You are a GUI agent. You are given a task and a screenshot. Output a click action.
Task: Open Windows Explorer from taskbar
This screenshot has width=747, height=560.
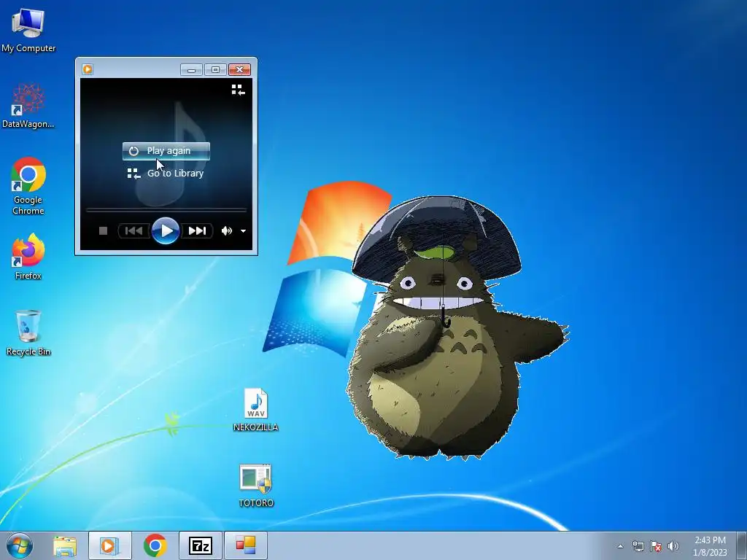coord(65,545)
